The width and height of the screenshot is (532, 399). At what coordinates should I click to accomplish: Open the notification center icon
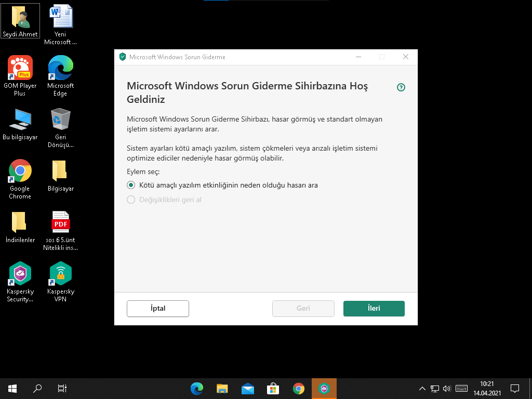(515, 389)
